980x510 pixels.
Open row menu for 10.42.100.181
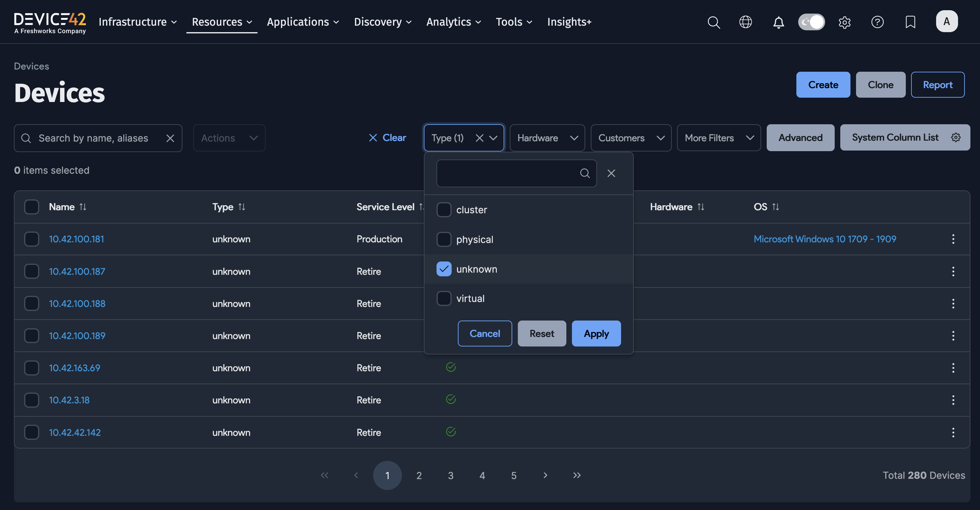(x=953, y=239)
